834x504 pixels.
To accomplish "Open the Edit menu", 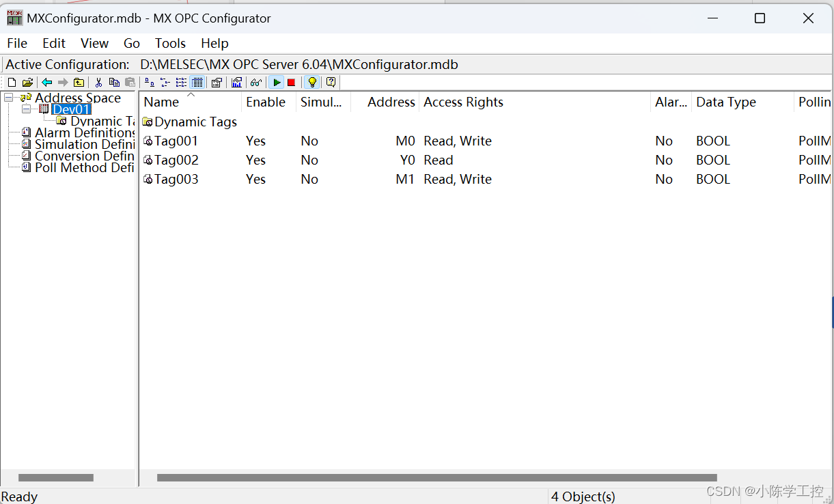I will (x=54, y=43).
